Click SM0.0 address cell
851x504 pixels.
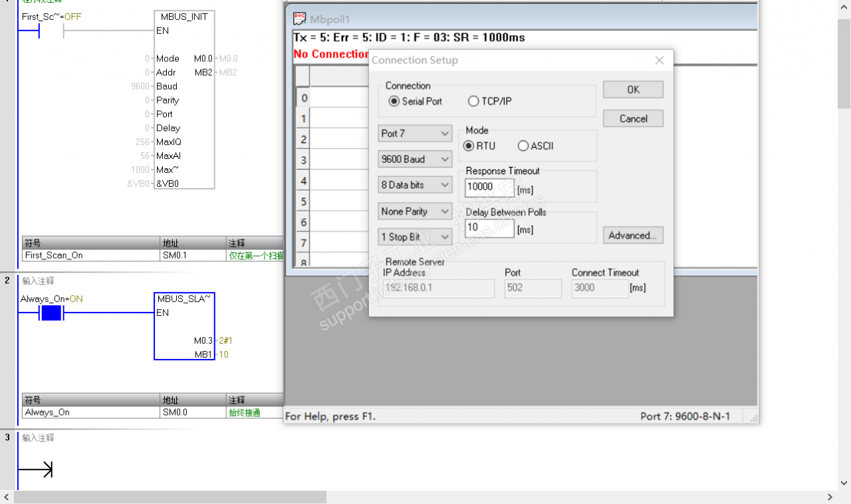coord(193,412)
